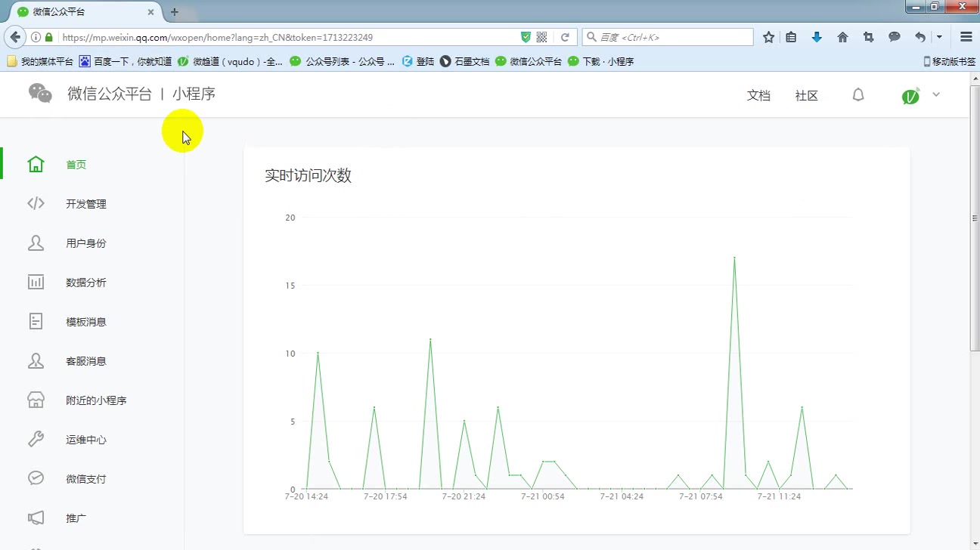Click the 客服消息 agent icon

[x=36, y=360]
